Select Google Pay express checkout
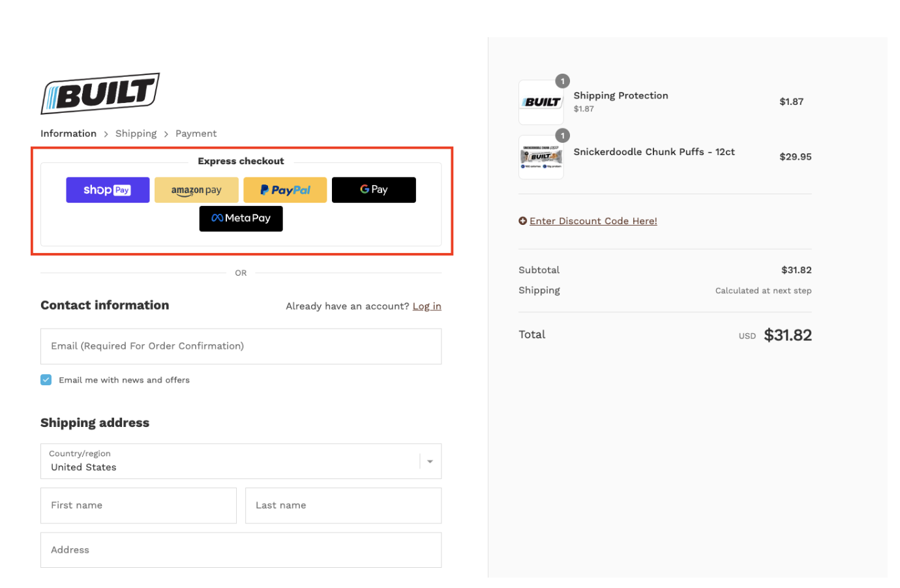This screenshot has width=900, height=588. (x=374, y=190)
